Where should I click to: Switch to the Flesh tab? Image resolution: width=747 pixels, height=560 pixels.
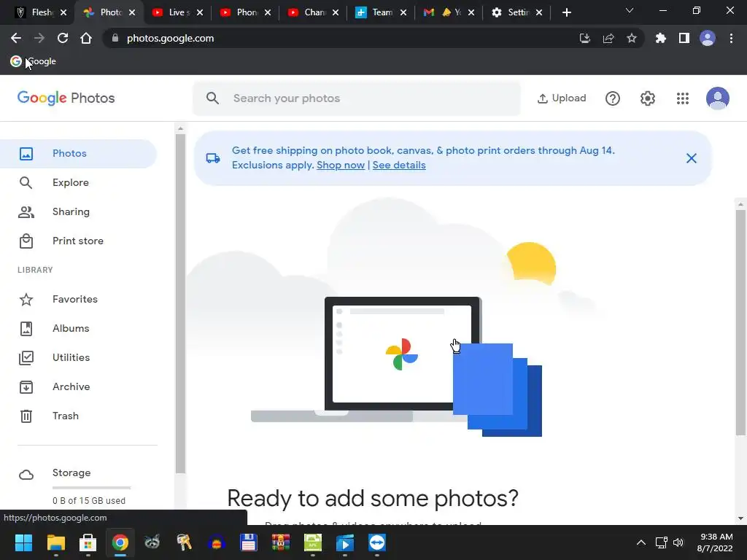click(41, 12)
